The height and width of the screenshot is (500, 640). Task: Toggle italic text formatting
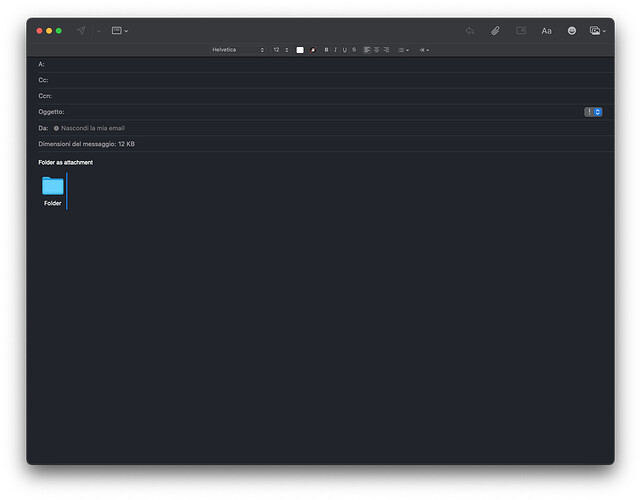click(335, 49)
